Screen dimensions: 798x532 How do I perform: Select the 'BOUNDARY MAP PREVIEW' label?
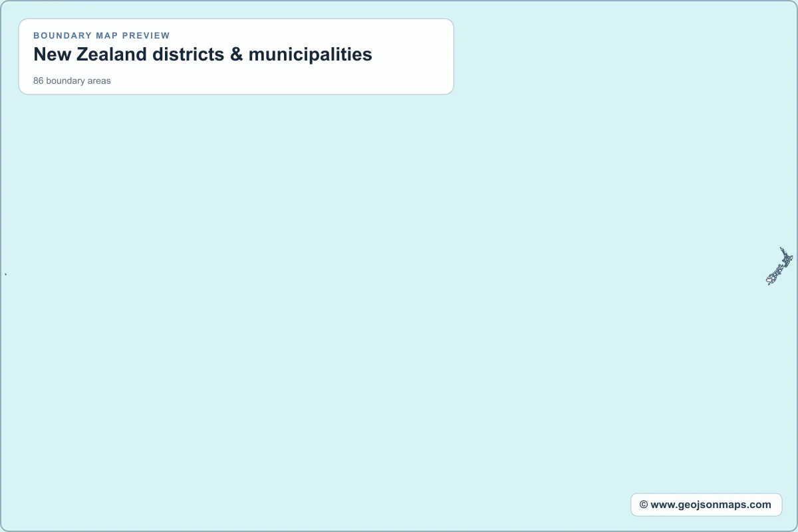102,35
